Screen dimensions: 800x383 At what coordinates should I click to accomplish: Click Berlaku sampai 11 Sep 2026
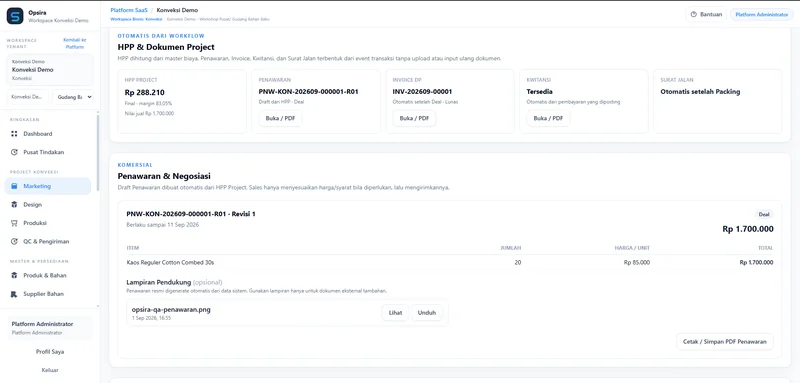click(163, 224)
